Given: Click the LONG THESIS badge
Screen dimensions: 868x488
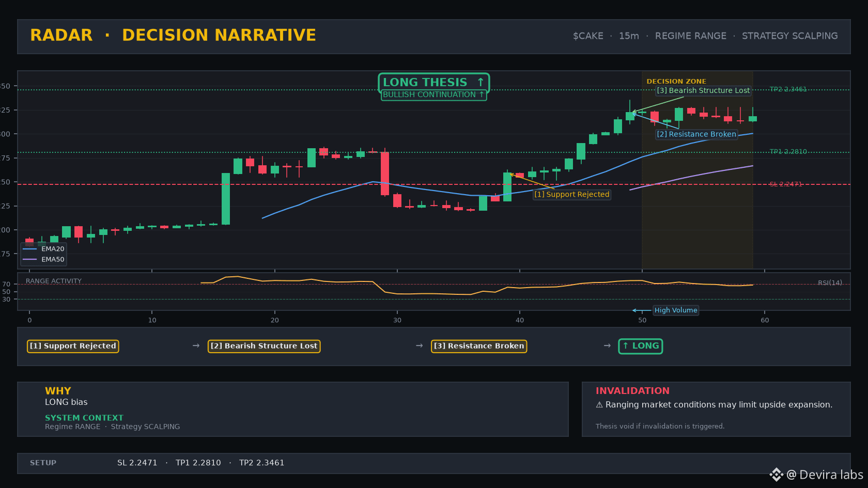Looking at the screenshot, I should pos(433,82).
